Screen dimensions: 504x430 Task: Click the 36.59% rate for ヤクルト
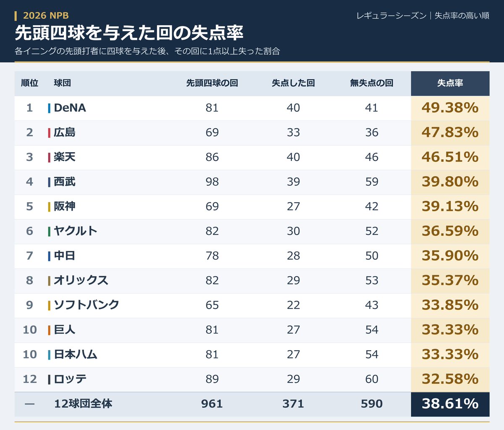coord(450,231)
